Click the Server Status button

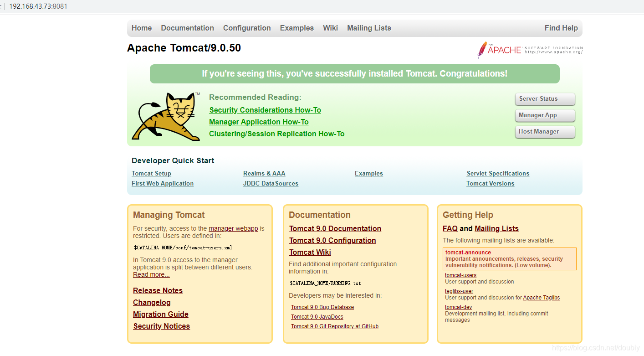tap(545, 99)
